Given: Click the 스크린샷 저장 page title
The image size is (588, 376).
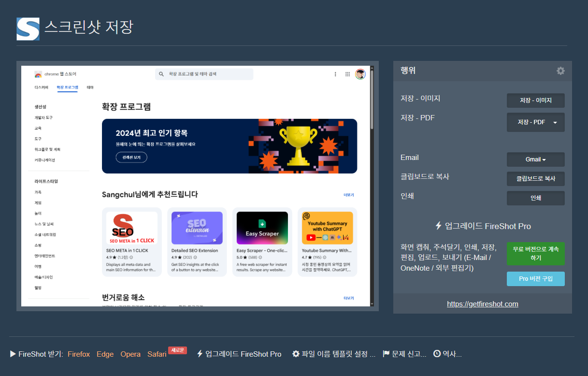Looking at the screenshot, I should [x=88, y=27].
